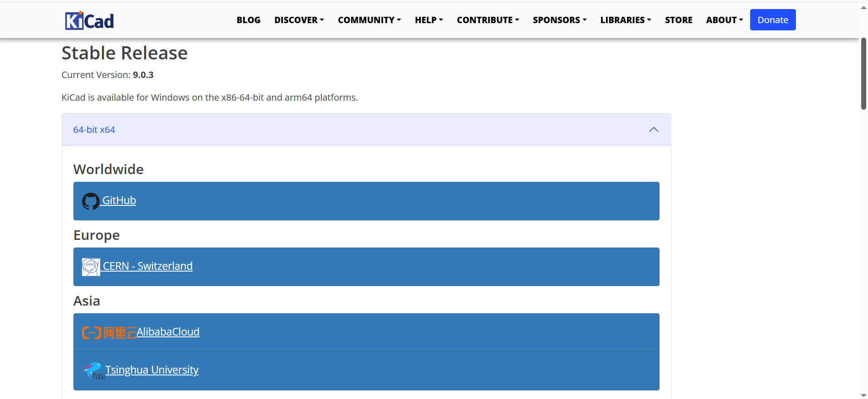Download from Tsinghua University mirror
Screen dimensions: 868x399
point(152,370)
